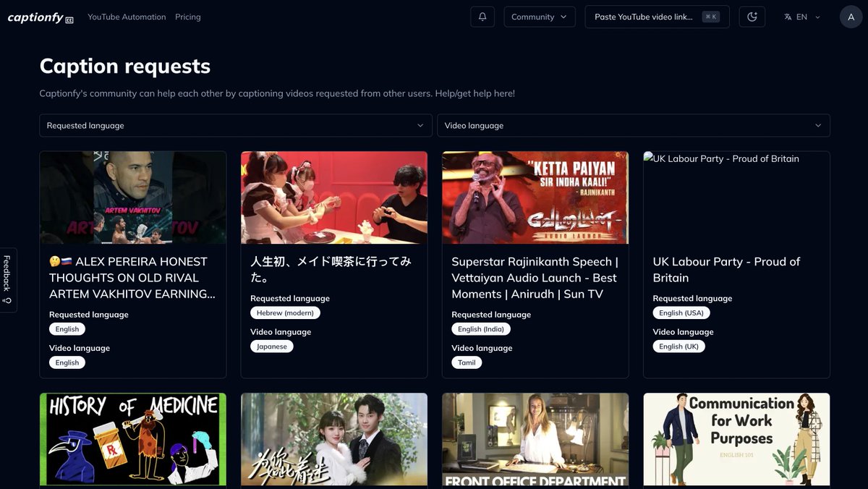Click the 'Hebrew (modern)' language badge
This screenshot has width=868, height=489.
click(286, 312)
